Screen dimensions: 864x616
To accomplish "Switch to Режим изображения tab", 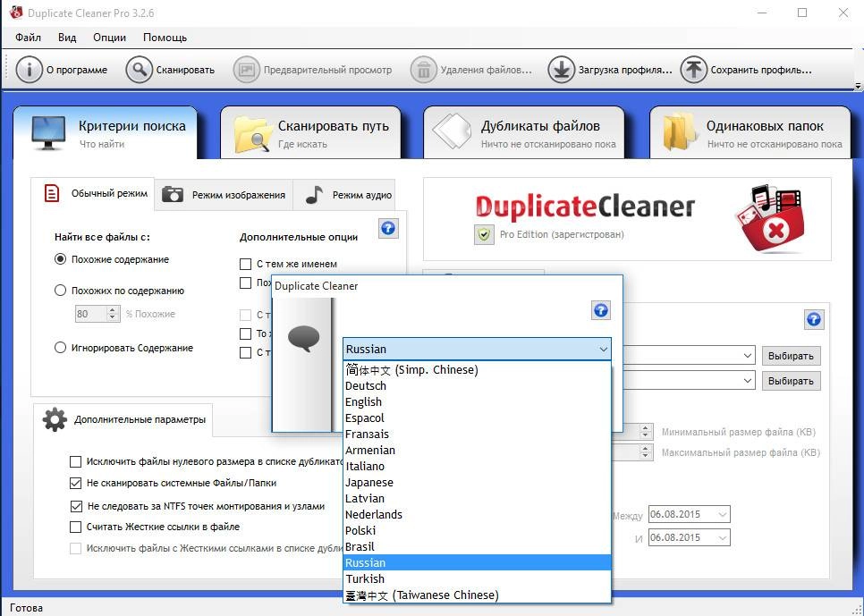I will [224, 195].
